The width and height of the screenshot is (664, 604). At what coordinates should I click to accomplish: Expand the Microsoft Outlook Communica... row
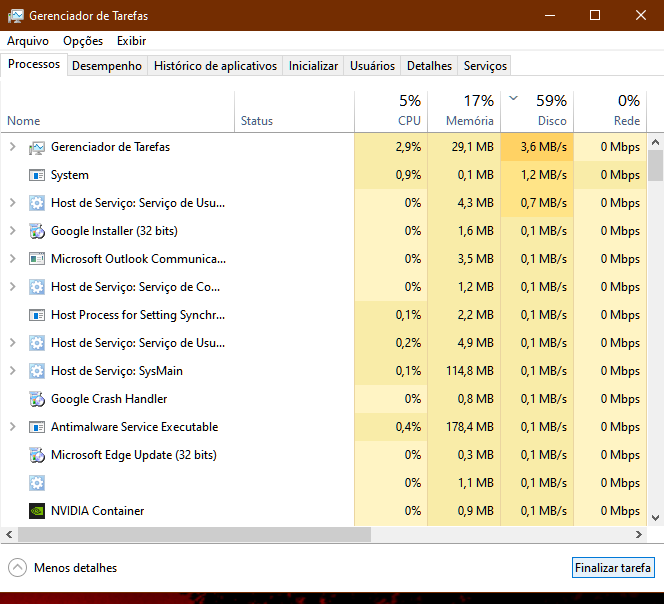(x=13, y=258)
